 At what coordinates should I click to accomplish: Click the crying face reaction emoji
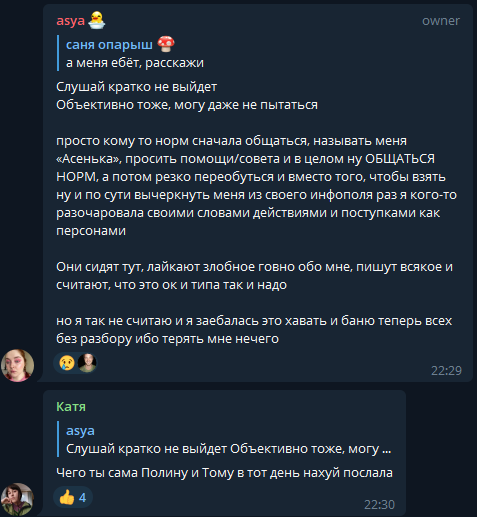(x=67, y=363)
